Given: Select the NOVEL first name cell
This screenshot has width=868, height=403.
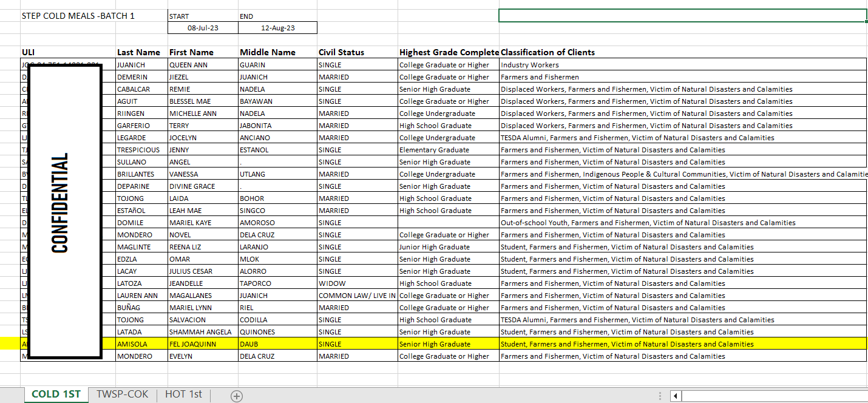Looking at the screenshot, I should pos(203,235).
